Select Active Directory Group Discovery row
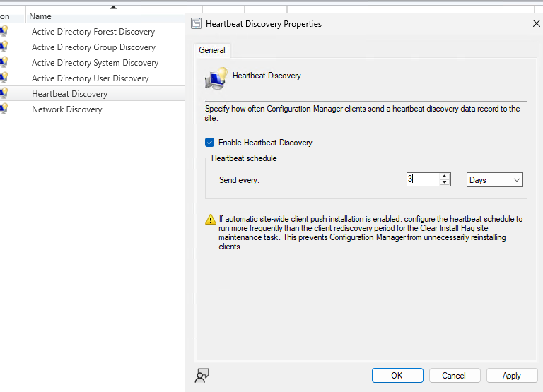Screen dimensions: 543x392 click(93, 47)
